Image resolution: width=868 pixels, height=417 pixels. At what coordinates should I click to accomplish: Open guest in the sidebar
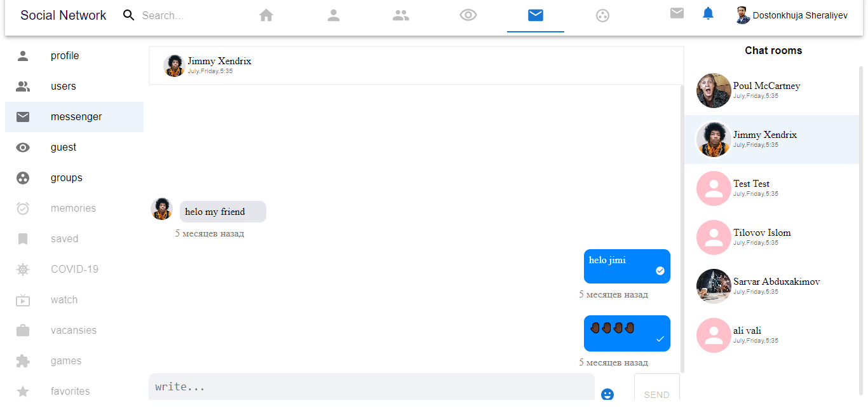click(x=74, y=147)
